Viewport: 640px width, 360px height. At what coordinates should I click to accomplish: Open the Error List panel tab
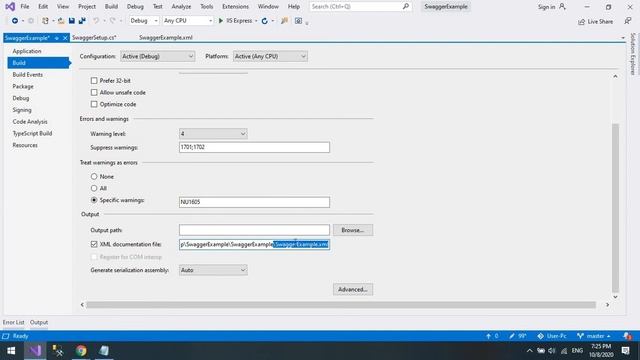tap(13, 322)
